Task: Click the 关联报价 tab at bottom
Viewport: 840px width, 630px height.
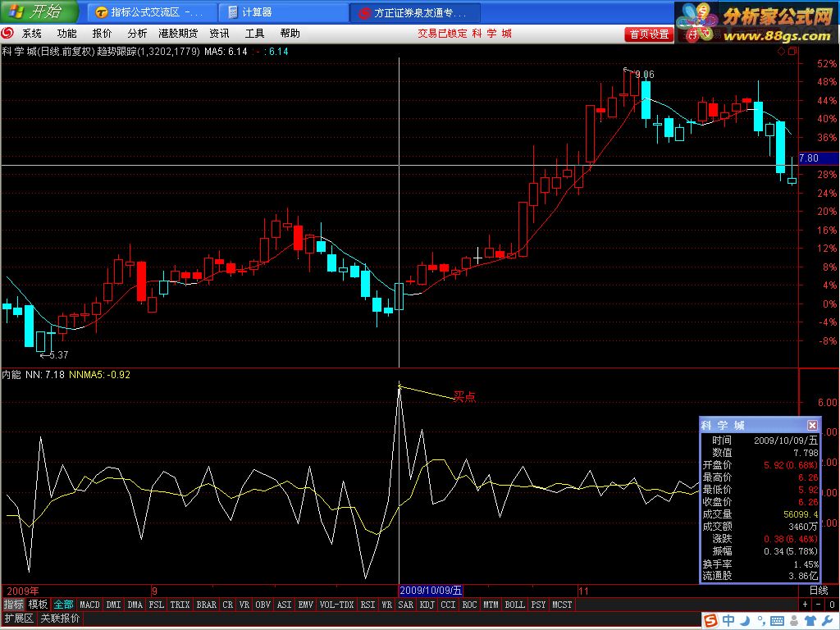Action: pos(60,619)
